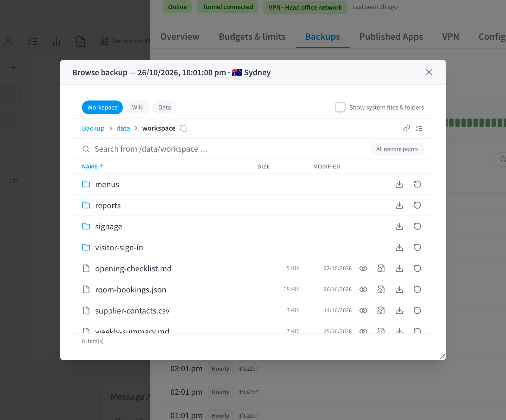Open the All restore points filter
Image resolution: width=506 pixels, height=420 pixels.
point(397,149)
